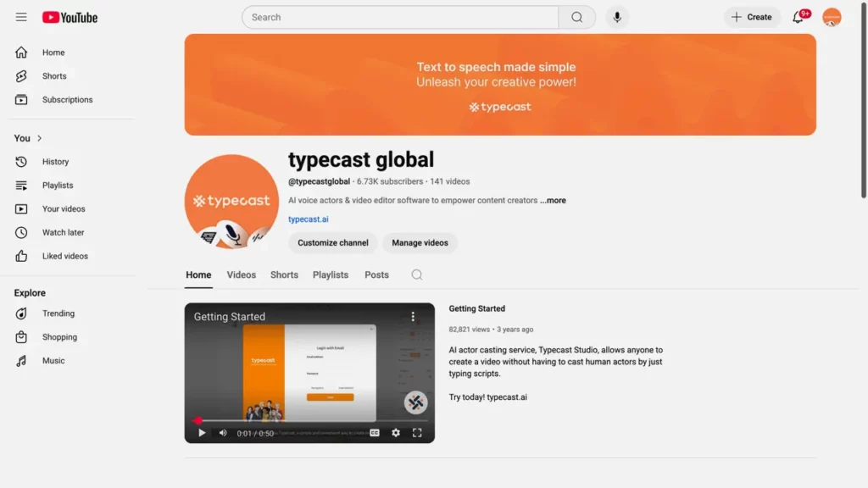Click the @typecastglobal handle

319,181
